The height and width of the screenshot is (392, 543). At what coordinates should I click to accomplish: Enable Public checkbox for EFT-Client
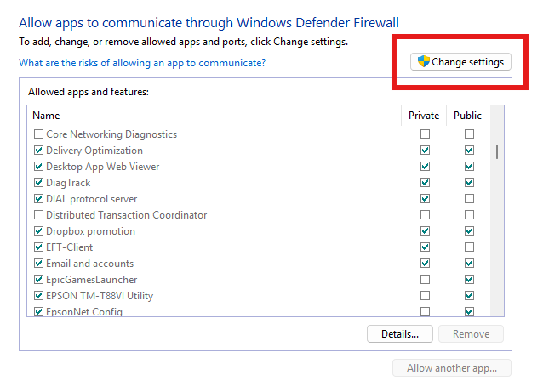point(469,247)
